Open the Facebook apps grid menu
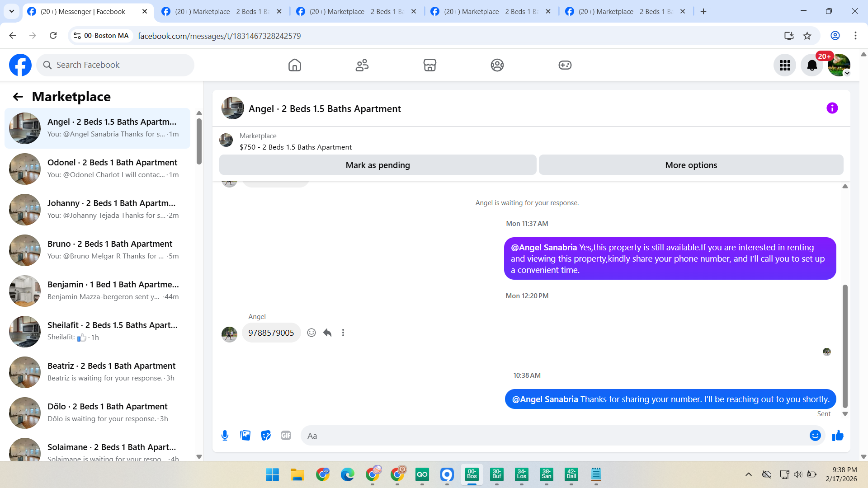868x488 pixels. pyautogui.click(x=785, y=66)
